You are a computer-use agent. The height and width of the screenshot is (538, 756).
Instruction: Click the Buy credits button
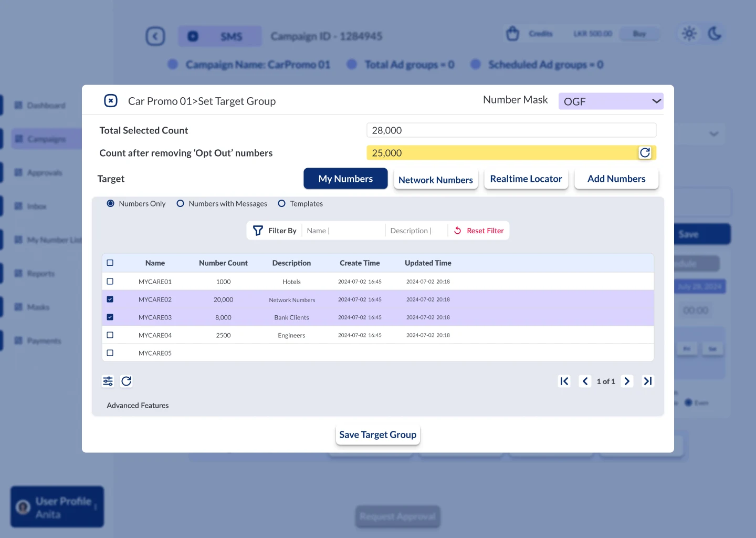tap(639, 34)
